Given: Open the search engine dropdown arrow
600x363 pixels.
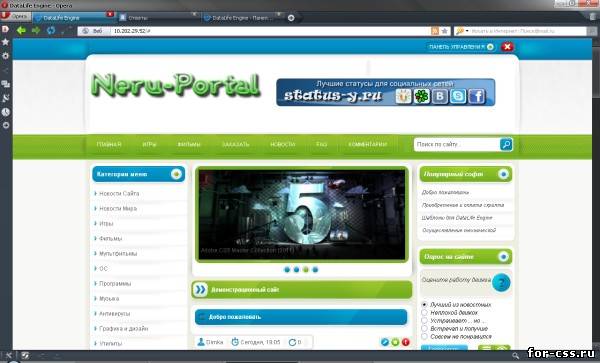Looking at the screenshot, I should (467, 31).
